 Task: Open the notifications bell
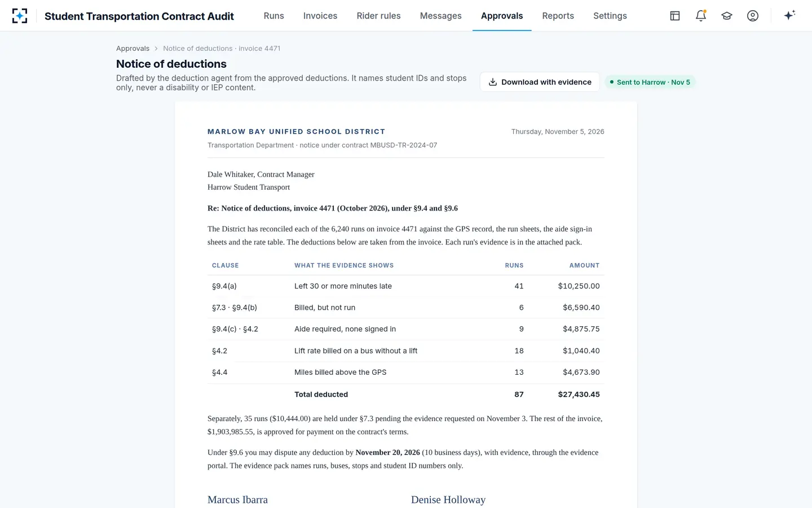[x=701, y=16]
